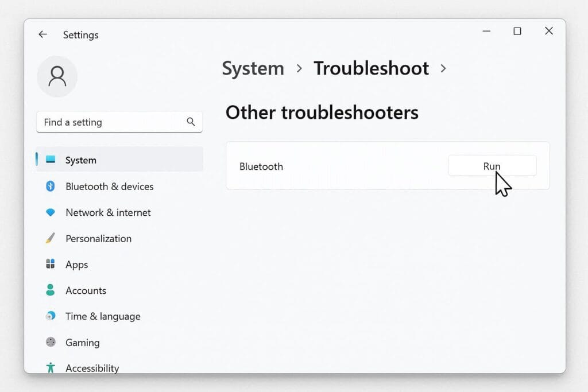The height and width of the screenshot is (392, 588).
Task: Close the Settings window
Action: (549, 31)
